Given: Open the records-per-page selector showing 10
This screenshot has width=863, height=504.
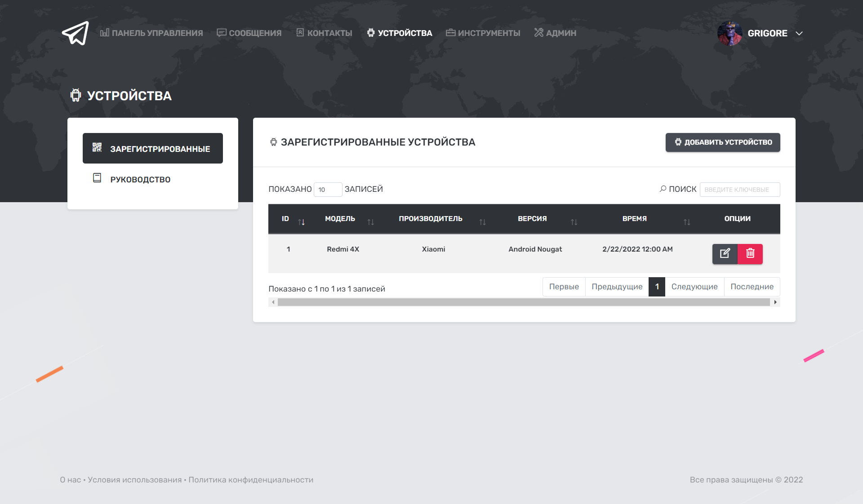Looking at the screenshot, I should coord(328,190).
